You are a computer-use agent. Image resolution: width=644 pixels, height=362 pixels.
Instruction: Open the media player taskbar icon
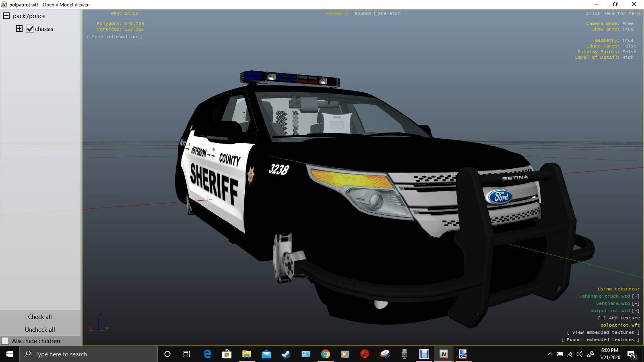pos(345,354)
